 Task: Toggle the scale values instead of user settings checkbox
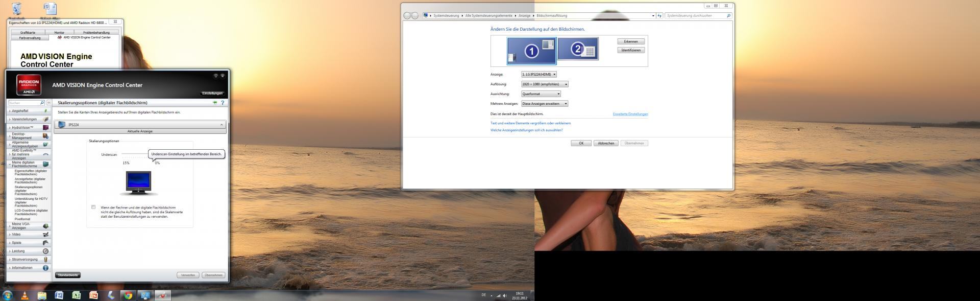(x=93, y=207)
